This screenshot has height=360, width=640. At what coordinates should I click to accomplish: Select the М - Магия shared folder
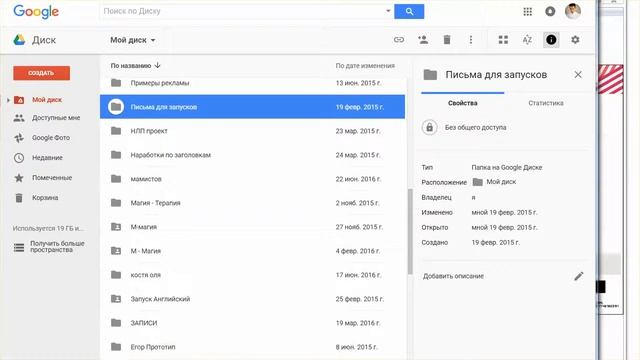252,251
